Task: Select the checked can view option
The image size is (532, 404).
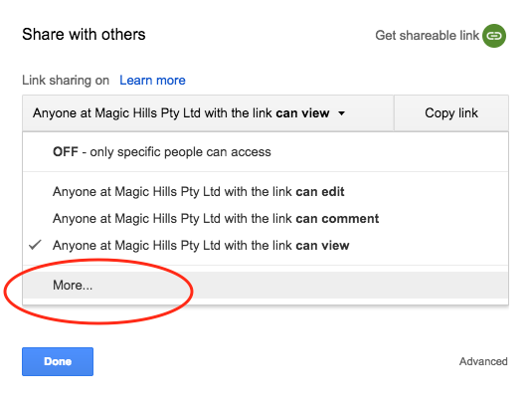Action: tap(266, 245)
